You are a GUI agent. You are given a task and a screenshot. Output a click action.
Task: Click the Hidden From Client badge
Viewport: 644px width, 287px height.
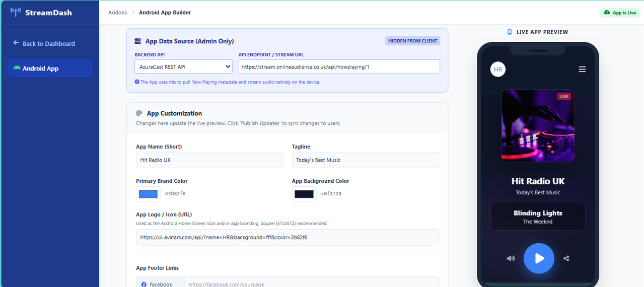coord(413,41)
